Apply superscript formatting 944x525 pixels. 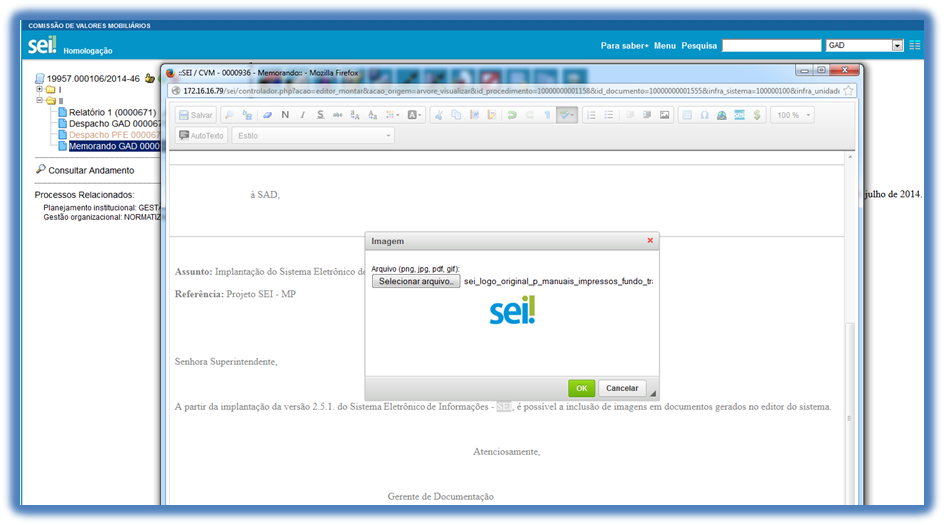(355, 115)
